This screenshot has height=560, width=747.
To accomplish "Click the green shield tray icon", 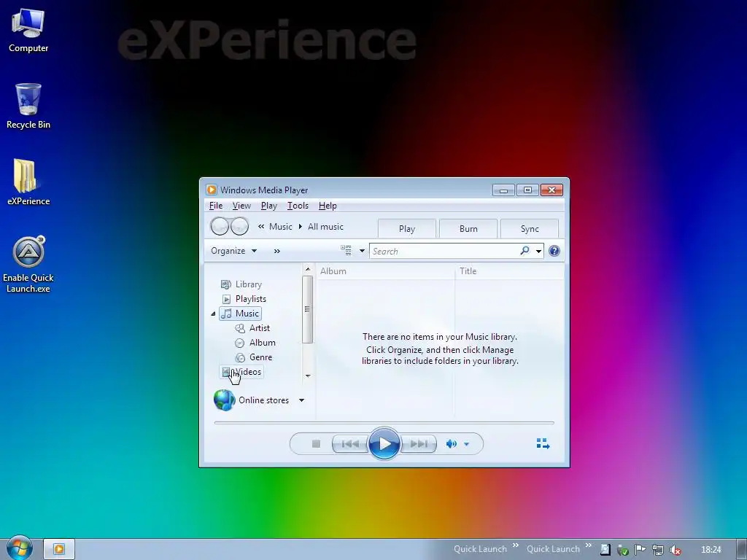I will 623,550.
